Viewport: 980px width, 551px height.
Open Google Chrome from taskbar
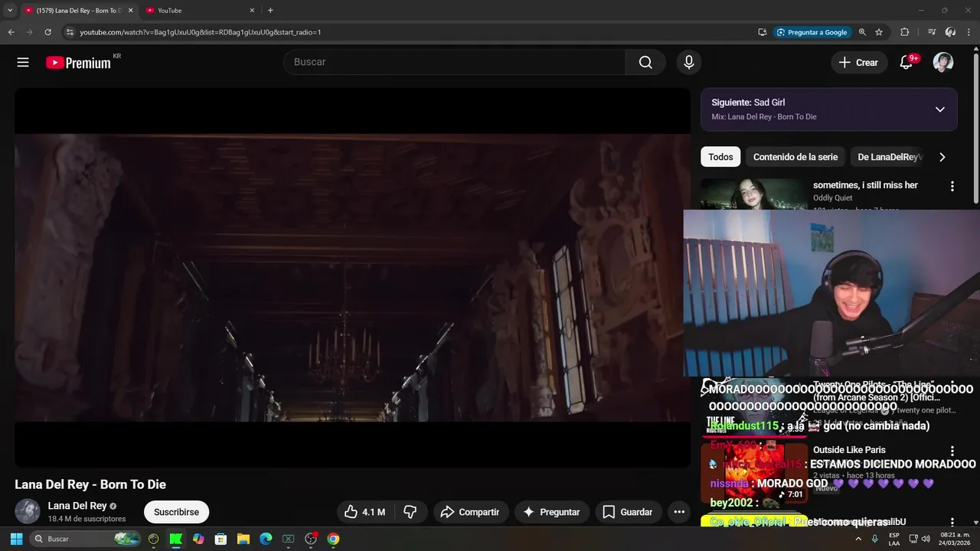click(x=333, y=539)
